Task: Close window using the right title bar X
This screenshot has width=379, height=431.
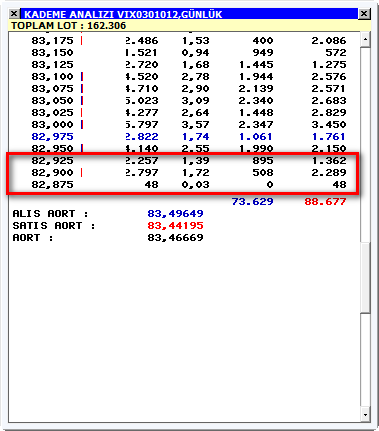Action: click(364, 14)
